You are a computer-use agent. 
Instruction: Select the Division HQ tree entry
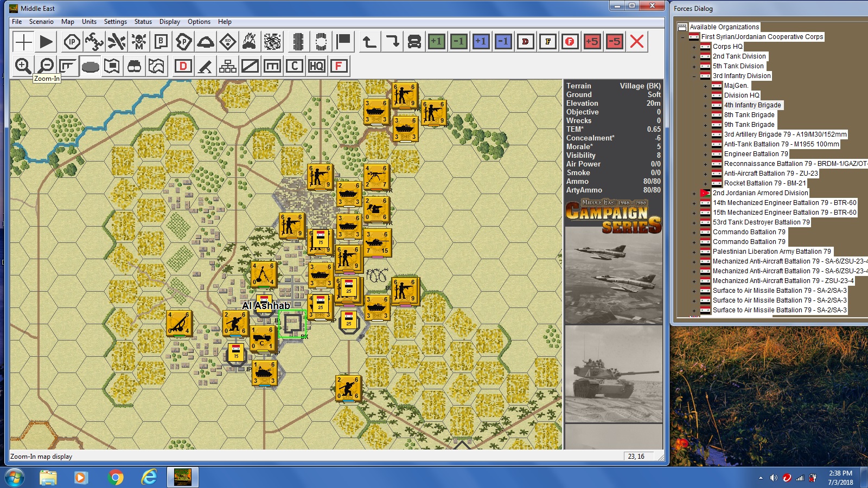[742, 95]
